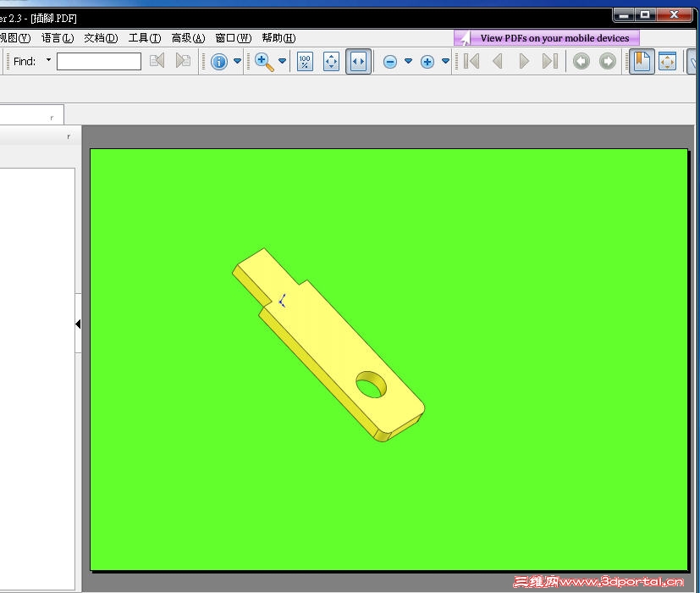This screenshot has height=593, width=700.
Task: Open the 高级(A) menu
Action: [189, 38]
